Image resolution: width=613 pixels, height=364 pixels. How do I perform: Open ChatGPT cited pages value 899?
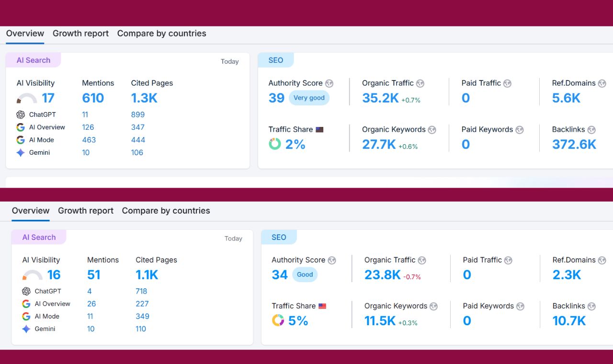tap(138, 114)
